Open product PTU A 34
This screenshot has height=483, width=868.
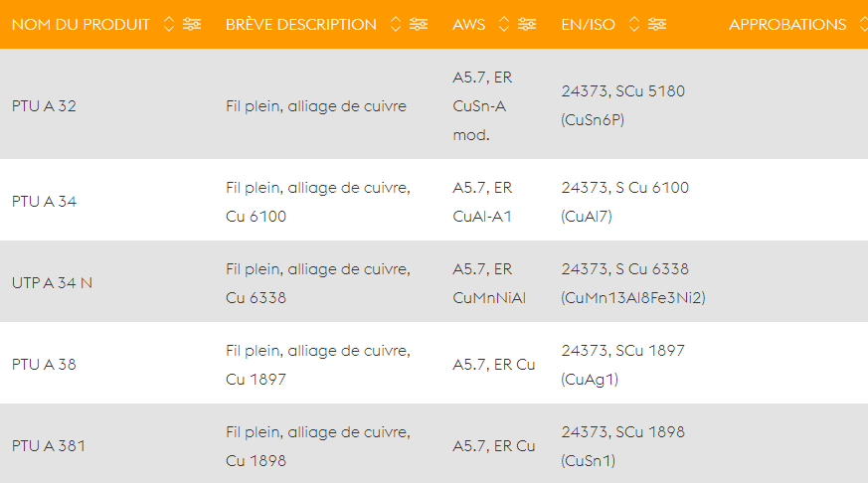44,202
